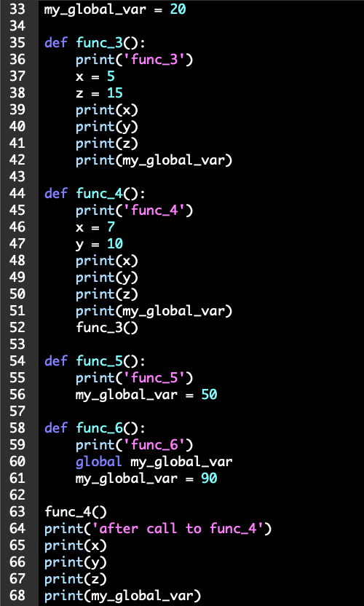
Task: Click the 'func_3' string on line 36
Action: (154, 59)
